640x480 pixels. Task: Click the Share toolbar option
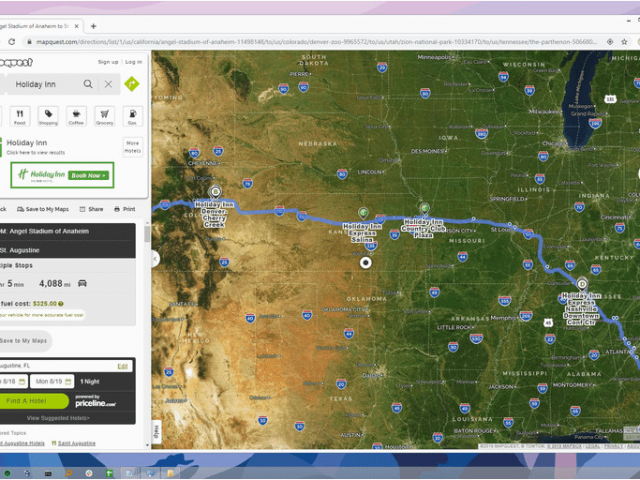pyautogui.click(x=91, y=209)
